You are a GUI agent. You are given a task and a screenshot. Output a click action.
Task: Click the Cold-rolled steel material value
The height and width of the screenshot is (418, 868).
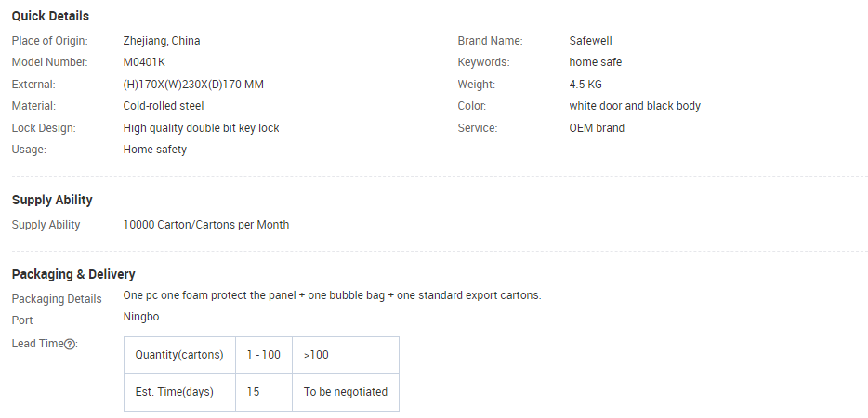pos(164,106)
